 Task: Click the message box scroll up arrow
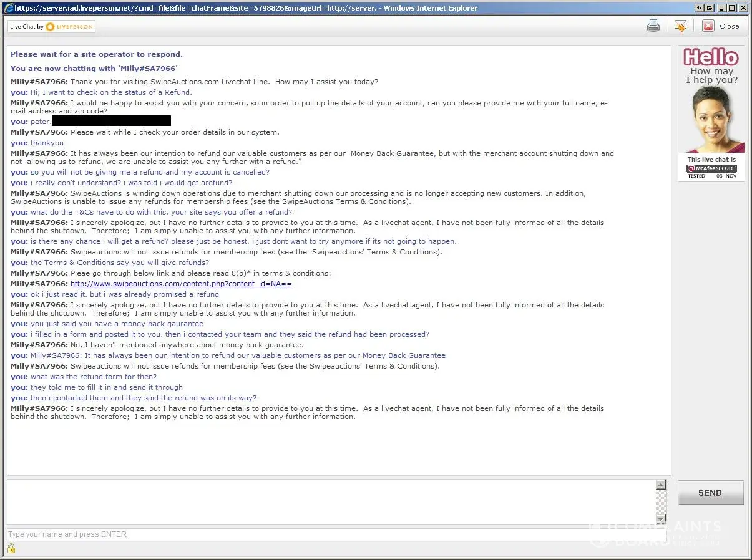click(x=661, y=485)
